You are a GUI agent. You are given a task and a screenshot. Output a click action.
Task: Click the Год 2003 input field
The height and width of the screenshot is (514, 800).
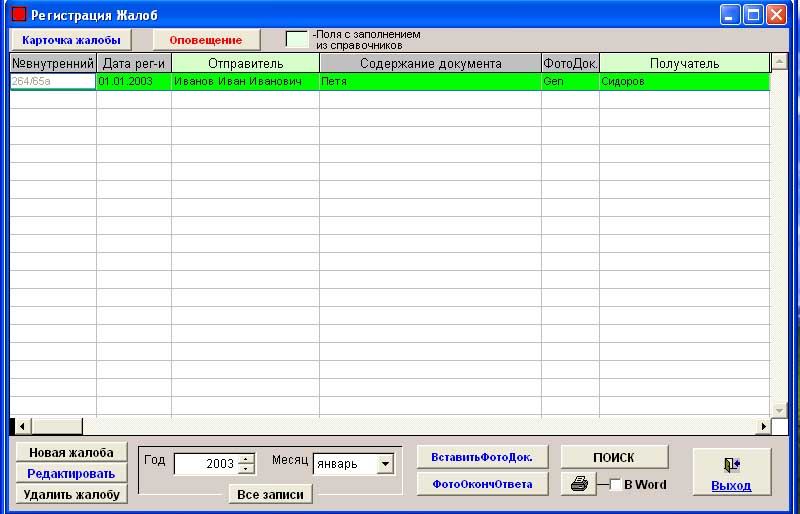point(206,464)
